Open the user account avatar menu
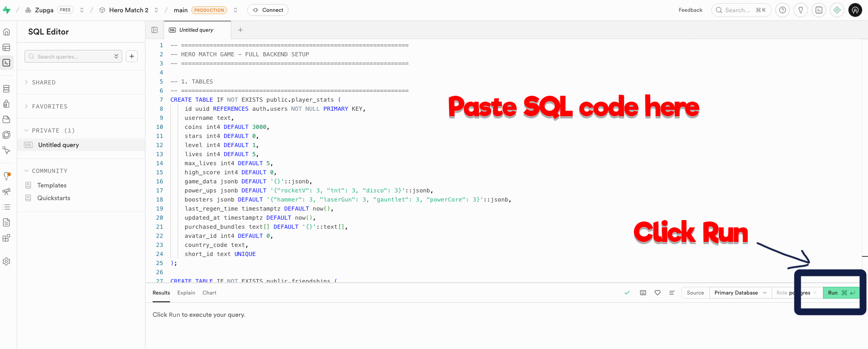This screenshot has width=868, height=349. point(855,10)
